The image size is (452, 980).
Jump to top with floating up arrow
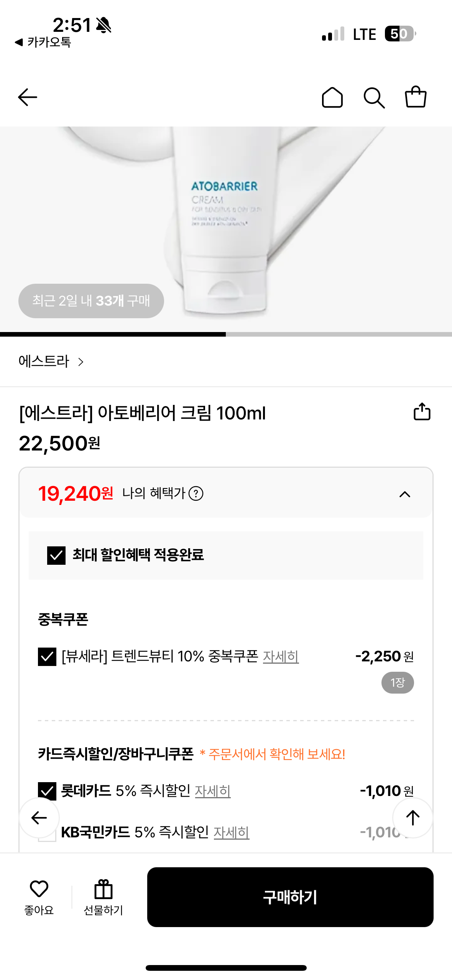pos(413,817)
